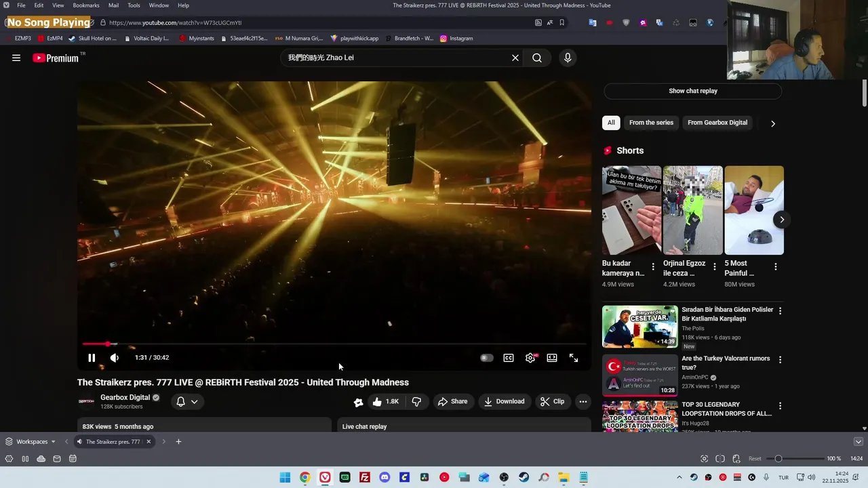This screenshot has height=488, width=868.
Task: Open the more actions ellipsis below the video
Action: [x=583, y=402]
